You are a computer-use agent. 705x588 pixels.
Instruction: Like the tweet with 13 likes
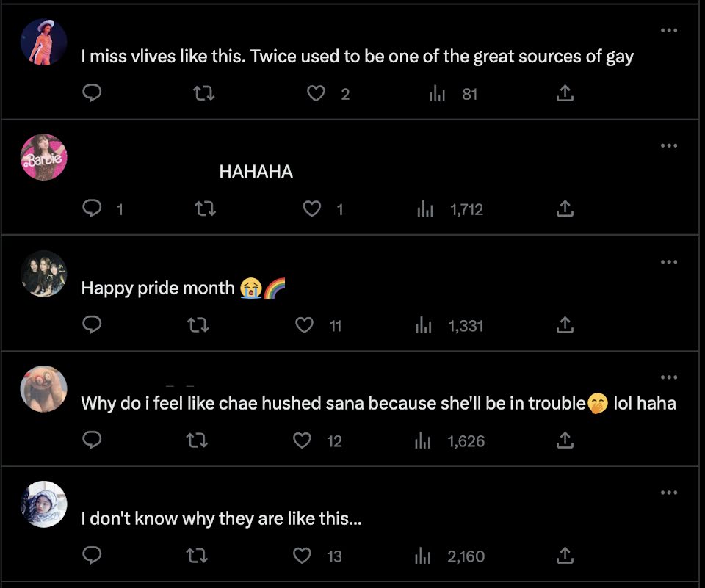pos(302,556)
